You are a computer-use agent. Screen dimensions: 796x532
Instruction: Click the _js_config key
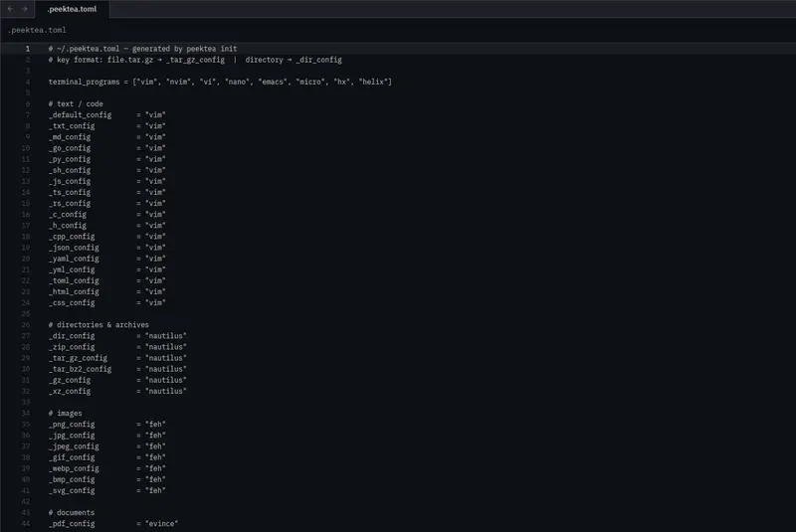tap(70, 182)
